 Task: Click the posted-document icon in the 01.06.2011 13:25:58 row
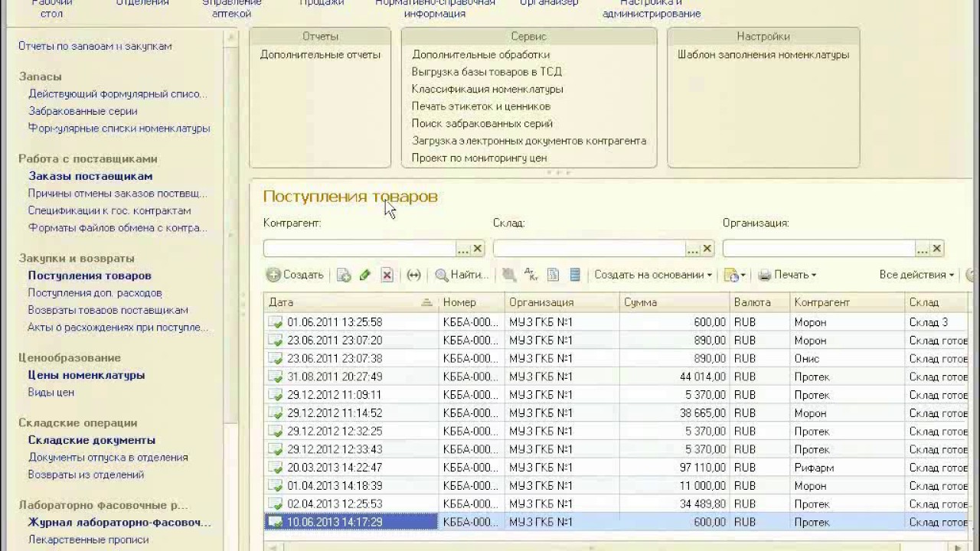coord(276,322)
